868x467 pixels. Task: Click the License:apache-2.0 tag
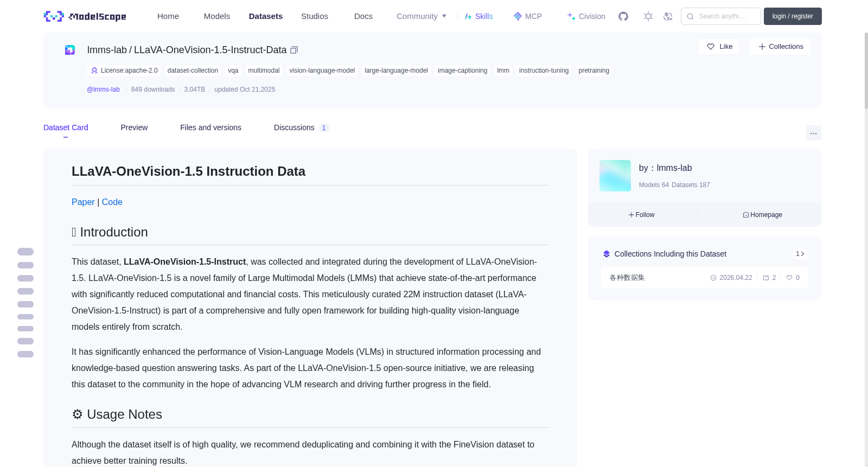[x=124, y=71]
